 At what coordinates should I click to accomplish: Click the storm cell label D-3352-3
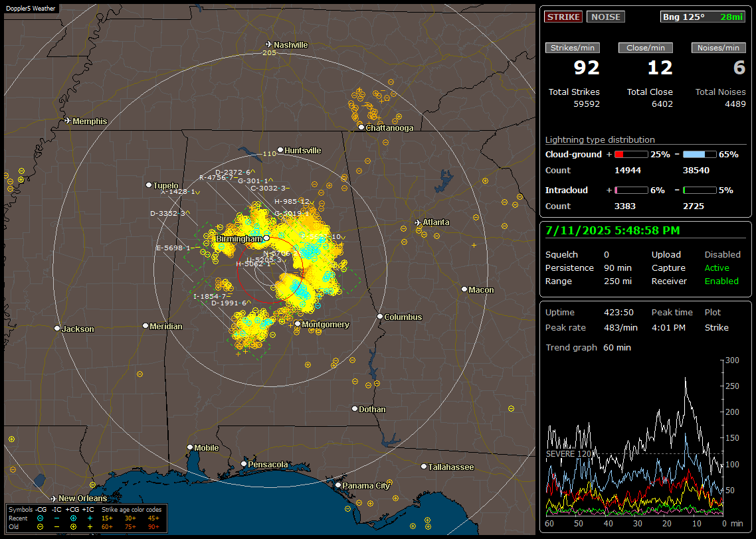point(167,213)
